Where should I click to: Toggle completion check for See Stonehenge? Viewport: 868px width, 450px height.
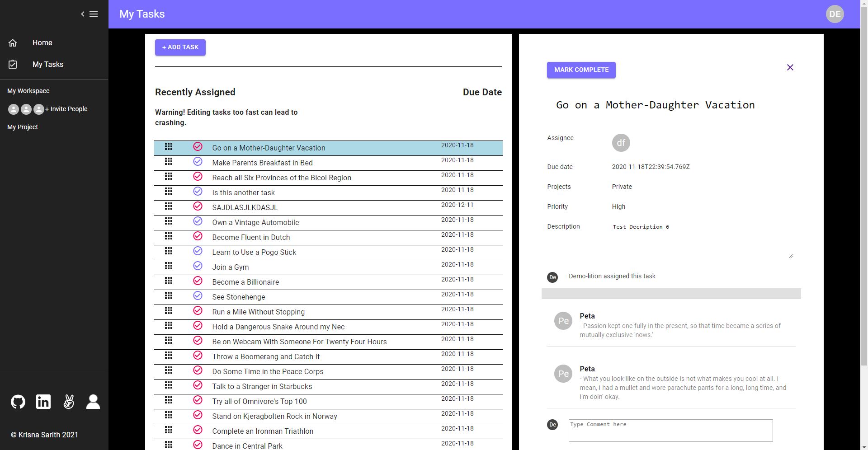tap(198, 295)
